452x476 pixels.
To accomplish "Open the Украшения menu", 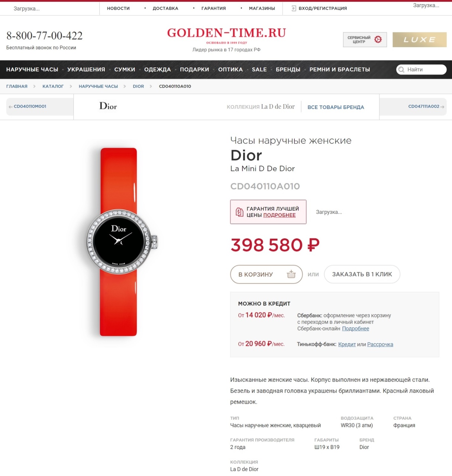I will click(86, 70).
